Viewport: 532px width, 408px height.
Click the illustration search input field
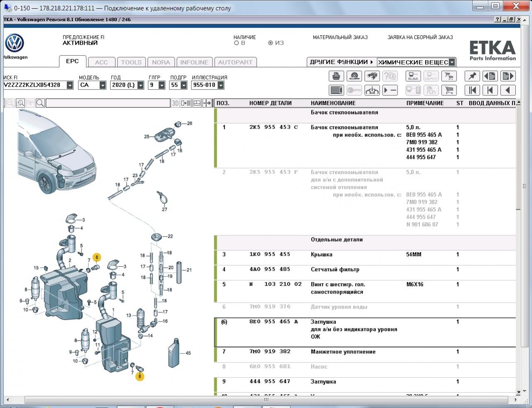coord(108,103)
